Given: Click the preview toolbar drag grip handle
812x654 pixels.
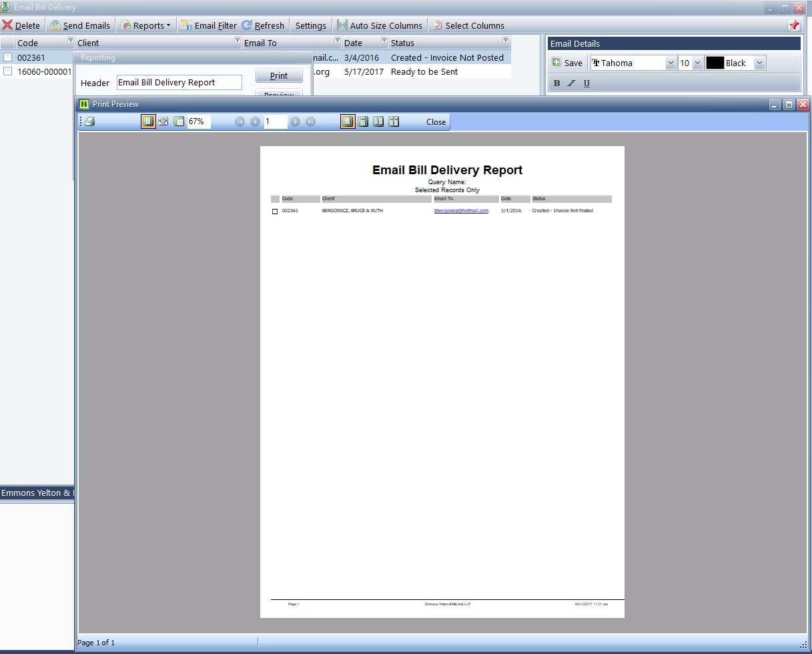Looking at the screenshot, I should pyautogui.click(x=81, y=121).
